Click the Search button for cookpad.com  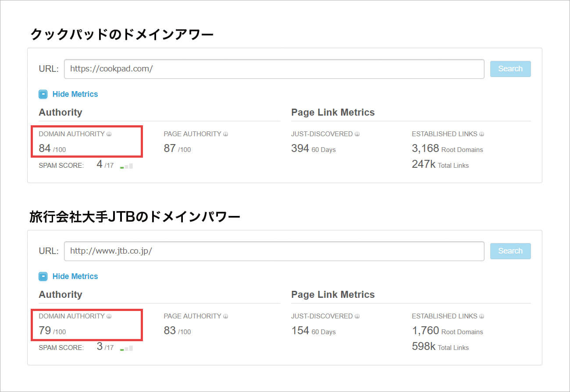point(510,69)
